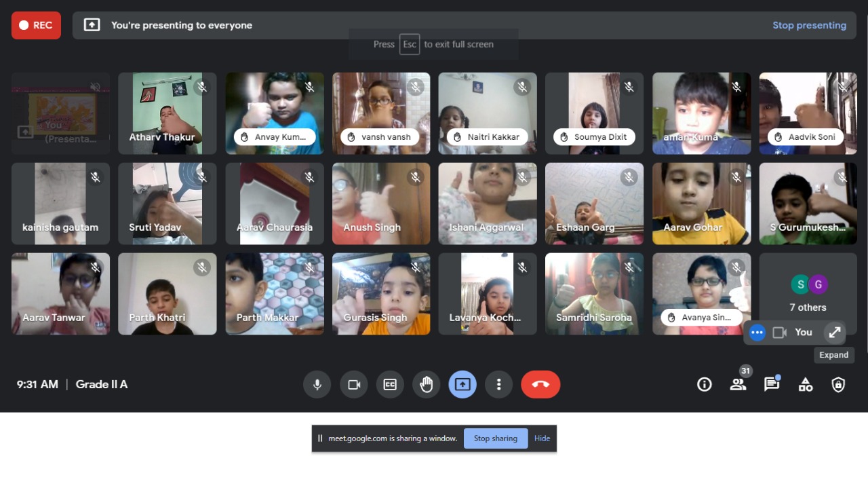
Task: Click the present screen icon
Action: coord(462,385)
